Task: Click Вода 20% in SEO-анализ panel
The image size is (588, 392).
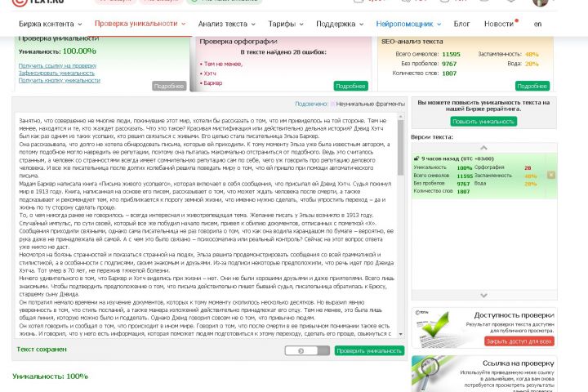Action: coord(523,64)
